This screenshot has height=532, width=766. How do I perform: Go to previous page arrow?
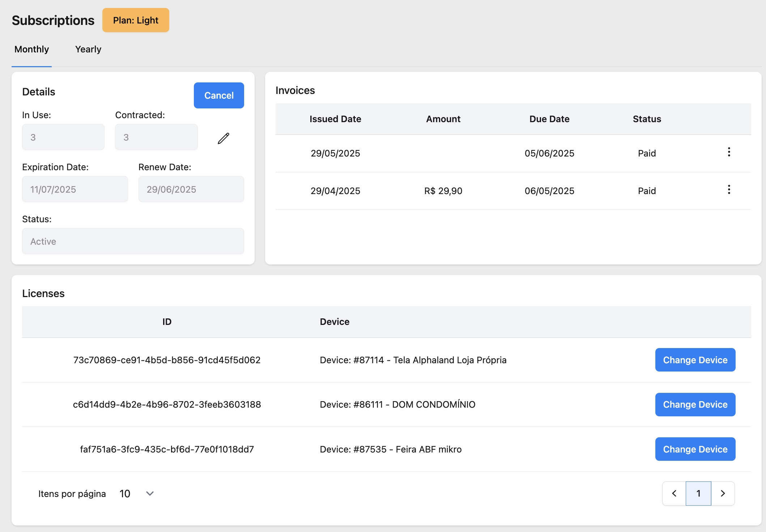click(674, 493)
